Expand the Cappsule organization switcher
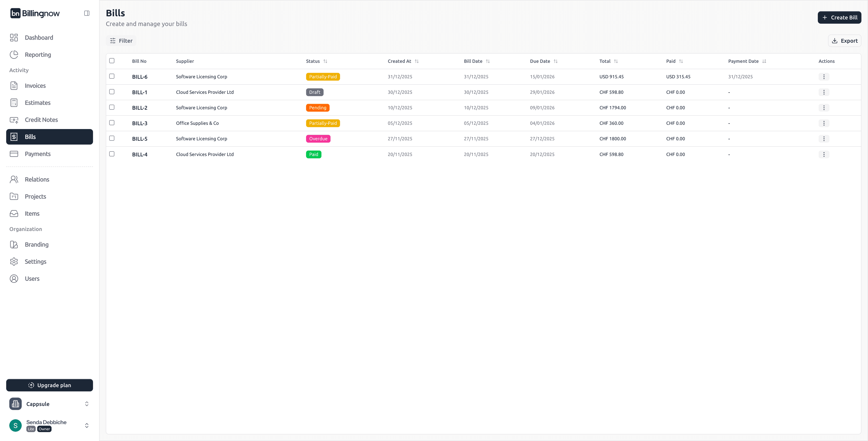The width and height of the screenshot is (868, 441). (x=87, y=404)
